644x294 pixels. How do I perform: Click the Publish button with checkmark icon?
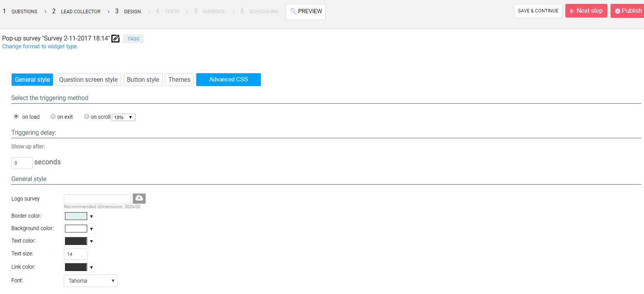(628, 11)
